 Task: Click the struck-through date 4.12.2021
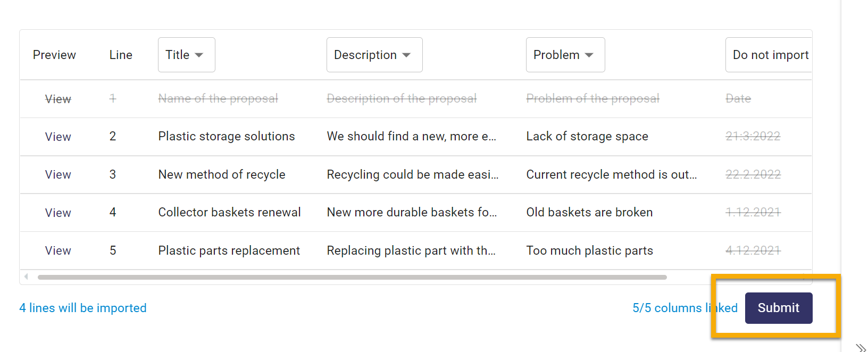point(753,250)
